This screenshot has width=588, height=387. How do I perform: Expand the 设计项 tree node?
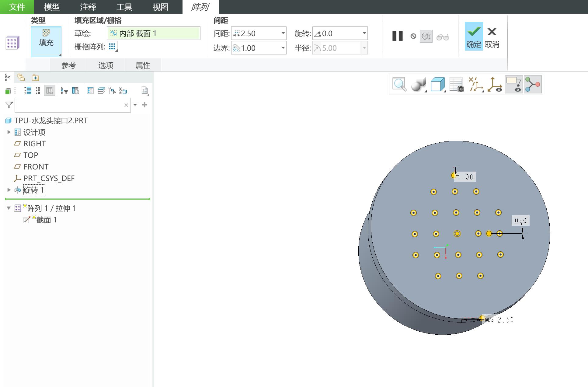pos(9,132)
